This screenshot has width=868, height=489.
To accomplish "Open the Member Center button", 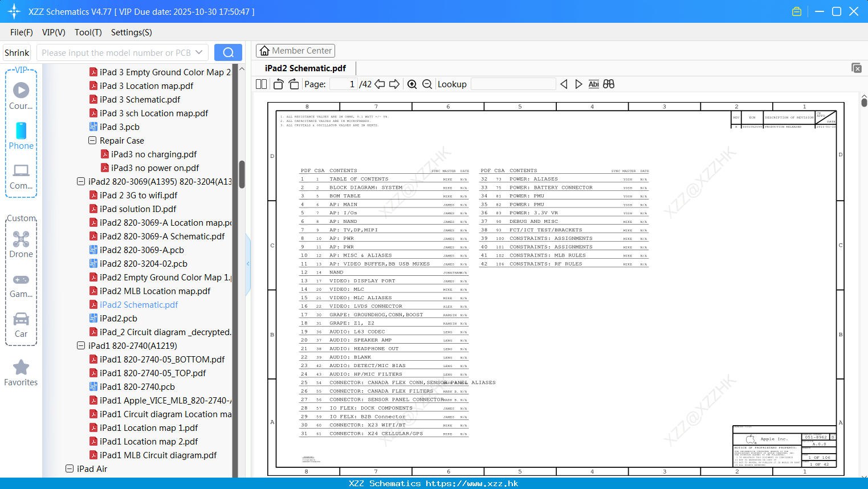I will tap(295, 51).
